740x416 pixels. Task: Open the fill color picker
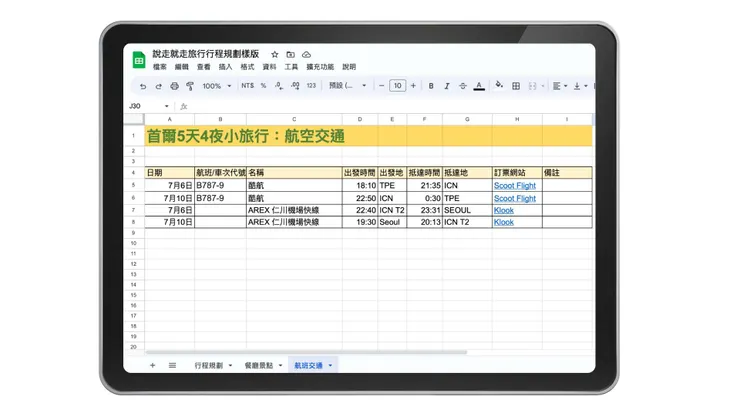click(499, 85)
